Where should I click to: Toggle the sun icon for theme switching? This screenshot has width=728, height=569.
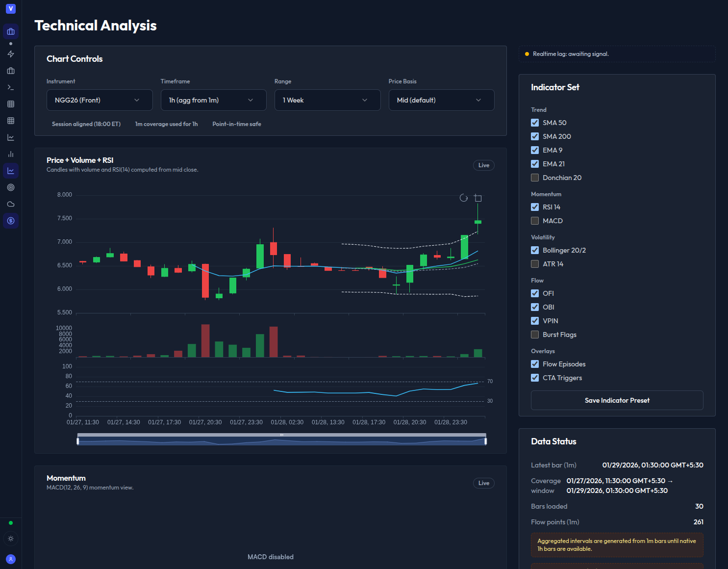[11, 539]
